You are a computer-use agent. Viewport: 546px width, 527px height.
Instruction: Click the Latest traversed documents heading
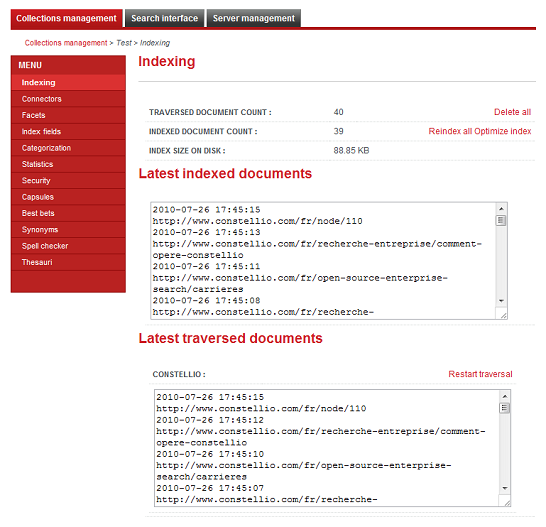pos(231,338)
